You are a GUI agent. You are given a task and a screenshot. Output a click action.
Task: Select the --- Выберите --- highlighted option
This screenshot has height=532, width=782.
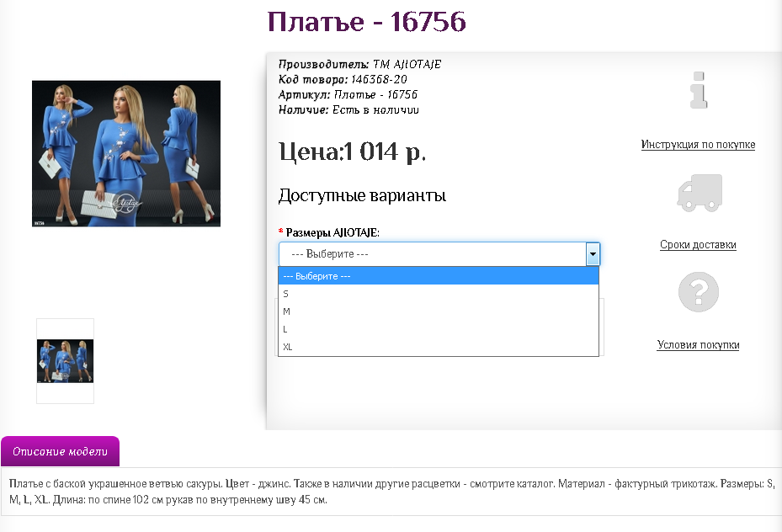click(x=439, y=276)
